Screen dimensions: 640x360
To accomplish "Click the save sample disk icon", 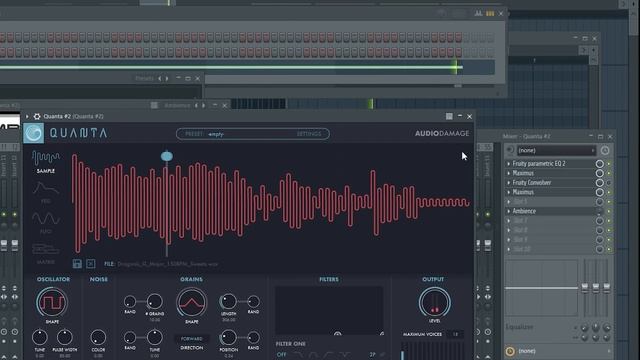I will click(77, 264).
